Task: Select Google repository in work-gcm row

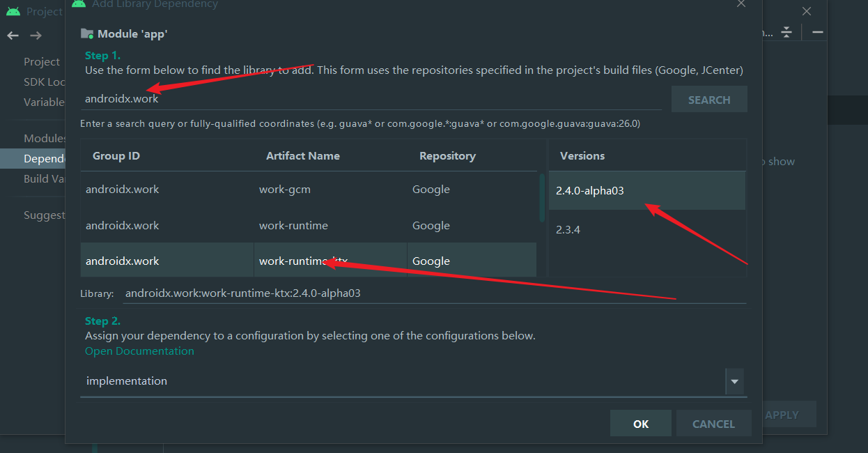Action: pyautogui.click(x=431, y=190)
